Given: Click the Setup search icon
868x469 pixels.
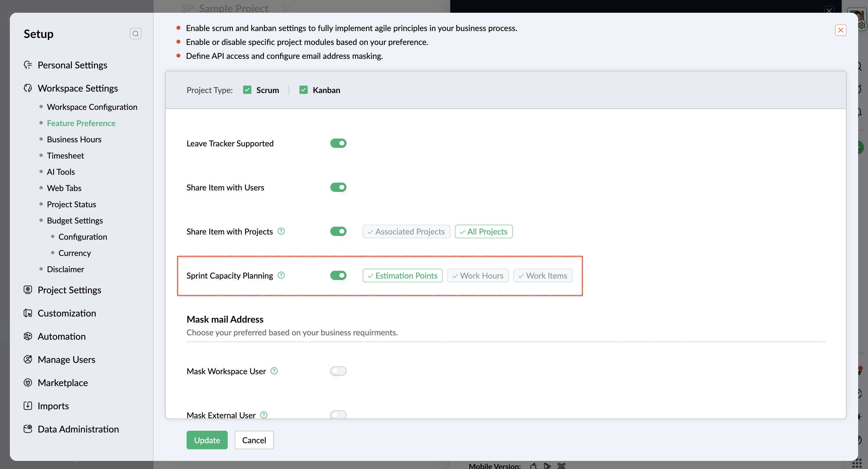Looking at the screenshot, I should pyautogui.click(x=136, y=34).
